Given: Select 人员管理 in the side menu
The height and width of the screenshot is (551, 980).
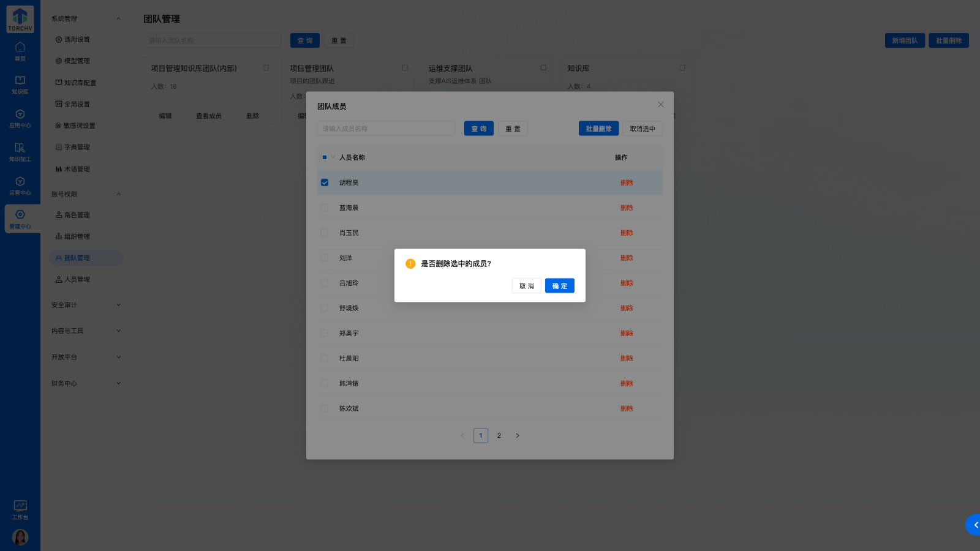Looking at the screenshot, I should tap(77, 279).
